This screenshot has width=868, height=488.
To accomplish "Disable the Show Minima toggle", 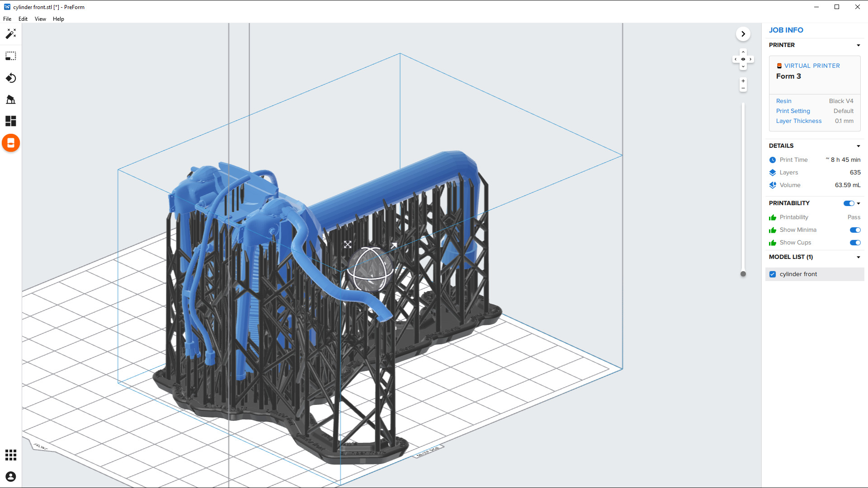I will [855, 230].
